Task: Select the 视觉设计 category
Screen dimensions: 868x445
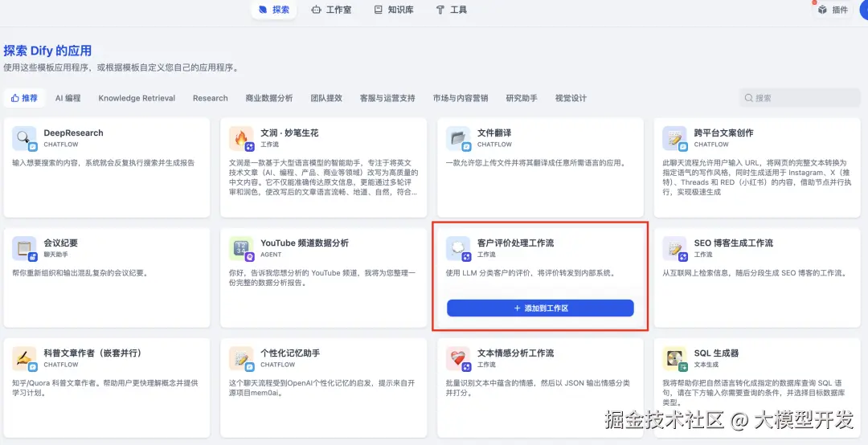Action: 571,98
